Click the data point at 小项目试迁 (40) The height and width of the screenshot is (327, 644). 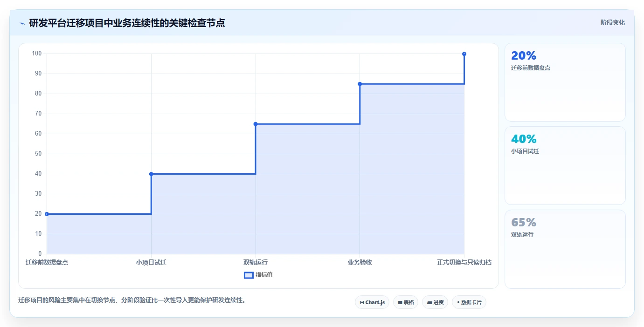pos(151,174)
